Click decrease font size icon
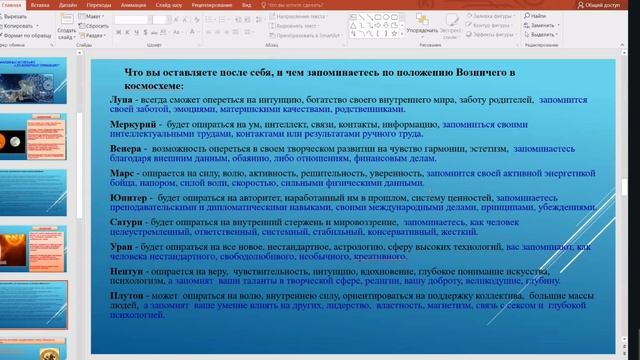The image size is (640, 360). tap(185, 20)
